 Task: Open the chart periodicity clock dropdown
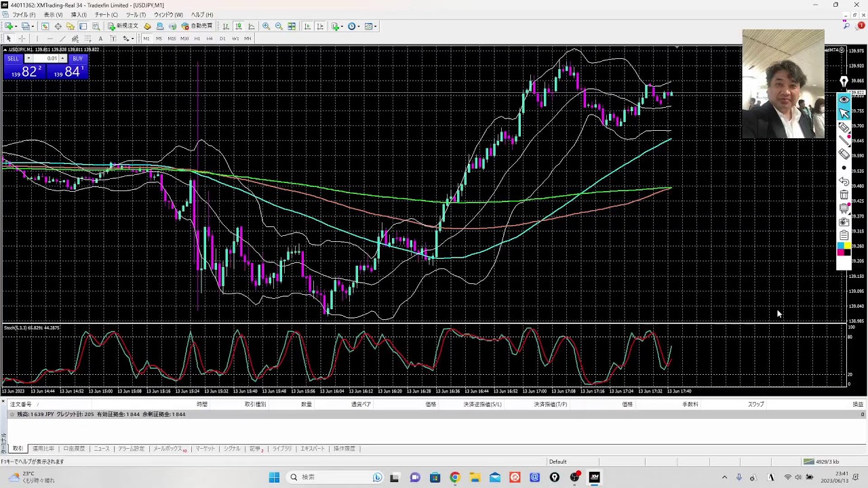click(x=353, y=26)
